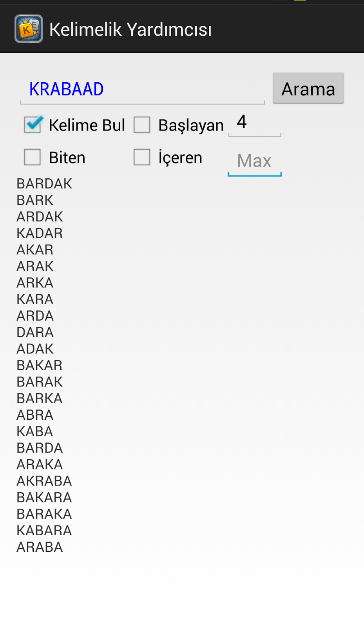
Task: Tap the Kelimelik Yardımcısı app icon
Action: pos(29,29)
